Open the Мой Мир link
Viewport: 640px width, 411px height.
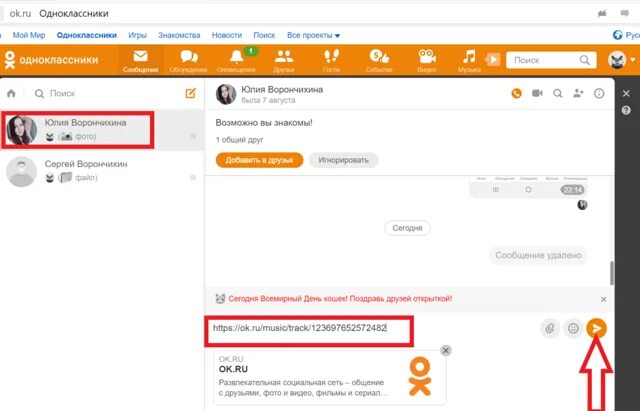click(29, 35)
